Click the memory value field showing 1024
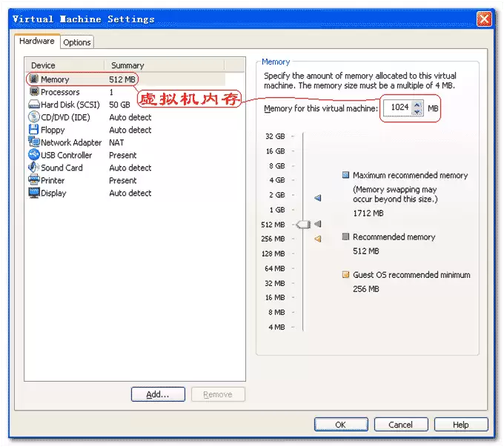Viewport: 504px width, 447px height. tap(399, 107)
